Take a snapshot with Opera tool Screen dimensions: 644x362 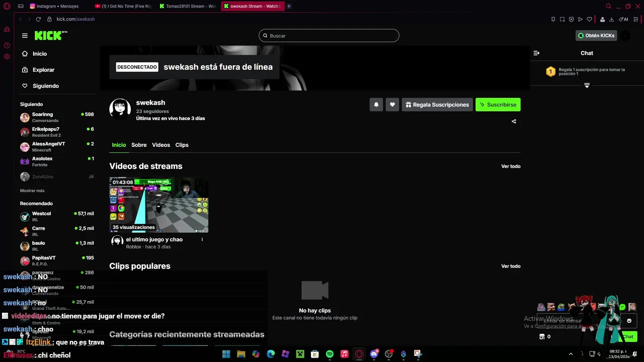pyautogui.click(x=562, y=19)
